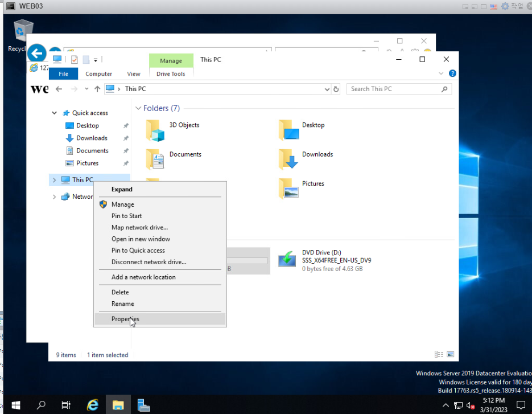The width and height of the screenshot is (532, 414).
Task: Select Manage in the context menu
Action: 160,204
